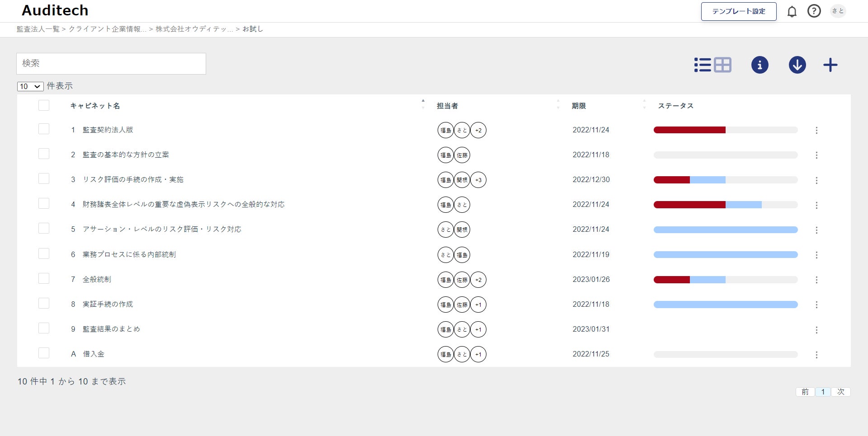Open the information icon
This screenshot has width=868, height=436.
click(x=760, y=65)
